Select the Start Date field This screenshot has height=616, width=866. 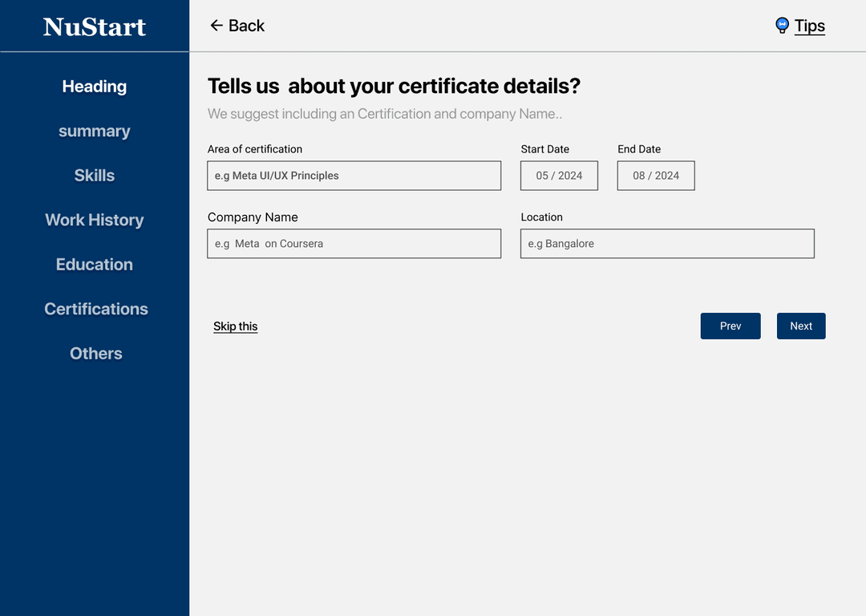pyautogui.click(x=559, y=176)
